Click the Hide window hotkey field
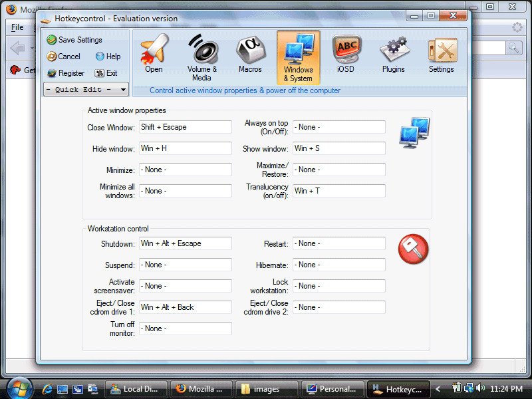Viewport: 532px width, 399px height. pos(186,148)
